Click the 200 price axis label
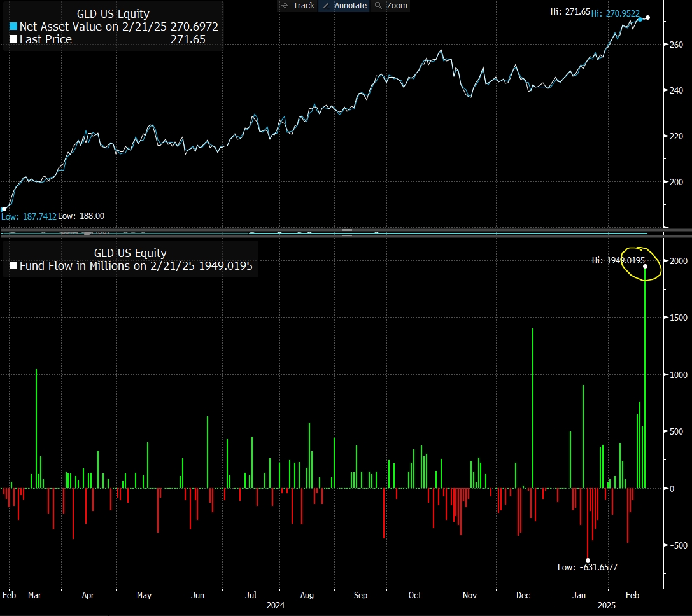 click(x=676, y=182)
